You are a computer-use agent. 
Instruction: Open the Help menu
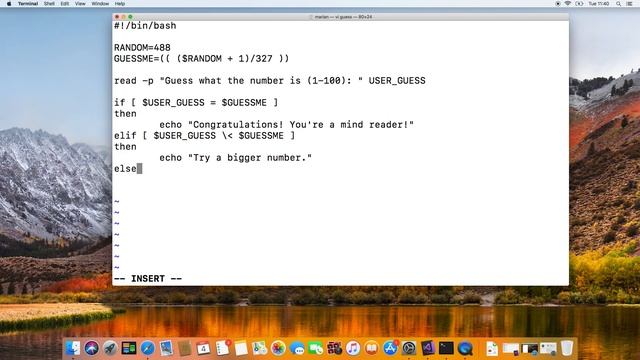(120, 4)
